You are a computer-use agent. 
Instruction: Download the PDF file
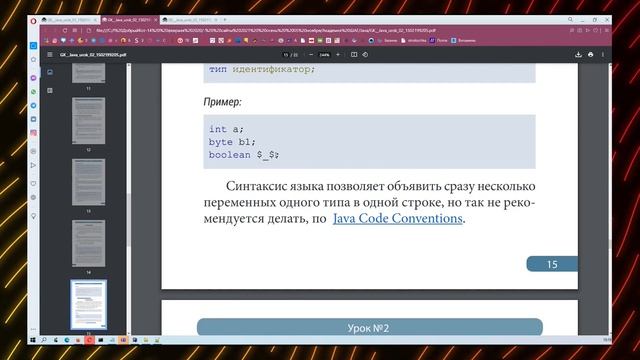point(578,54)
